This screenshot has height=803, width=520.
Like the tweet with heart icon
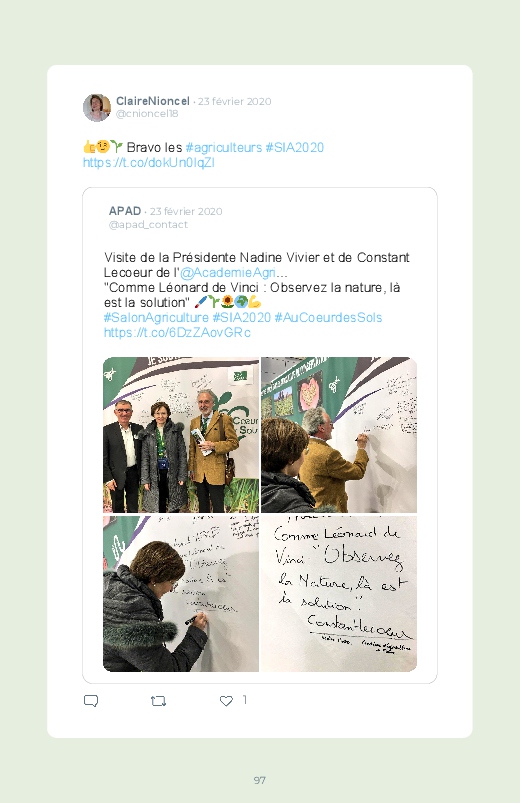[x=226, y=701]
